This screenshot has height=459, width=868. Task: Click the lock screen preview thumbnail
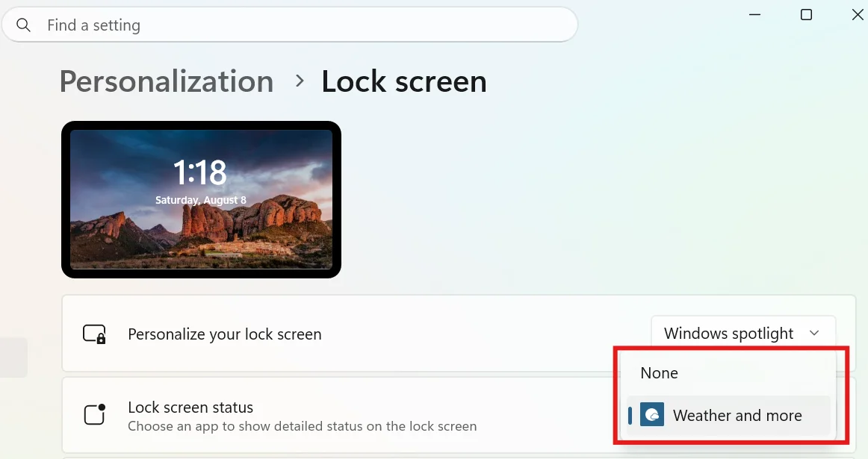pos(201,199)
